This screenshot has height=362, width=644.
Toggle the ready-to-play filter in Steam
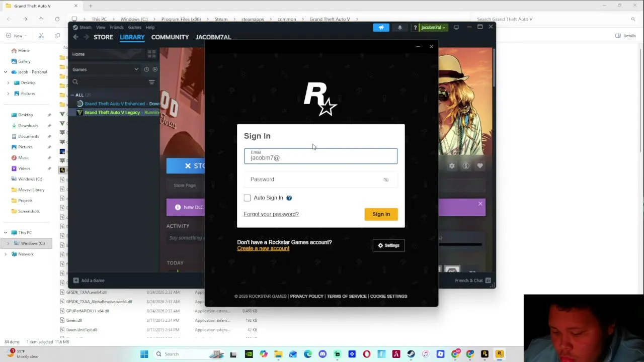155,69
